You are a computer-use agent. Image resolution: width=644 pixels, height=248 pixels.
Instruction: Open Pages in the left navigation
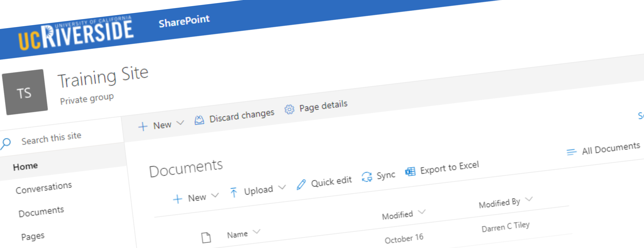pyautogui.click(x=33, y=236)
